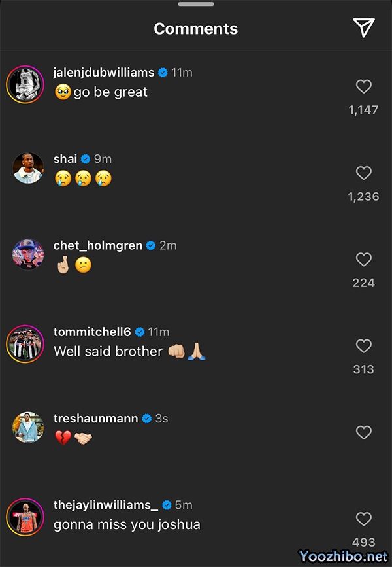Open shai's profile picture

[28, 169]
